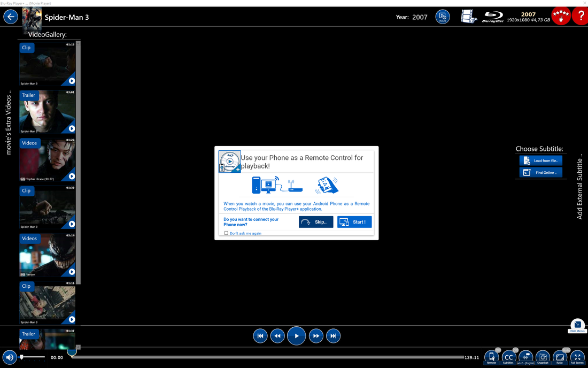Play the Trailer video lasting 03:01
This screenshot has height=368, width=588.
click(47, 112)
